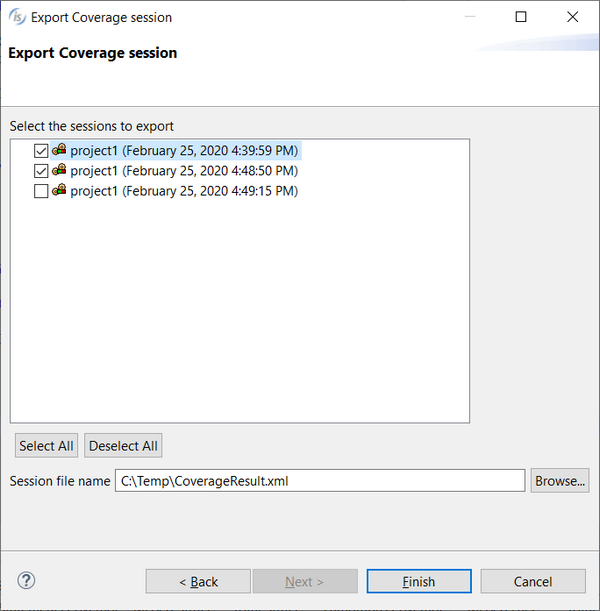Click into the Session file name field

click(320, 481)
